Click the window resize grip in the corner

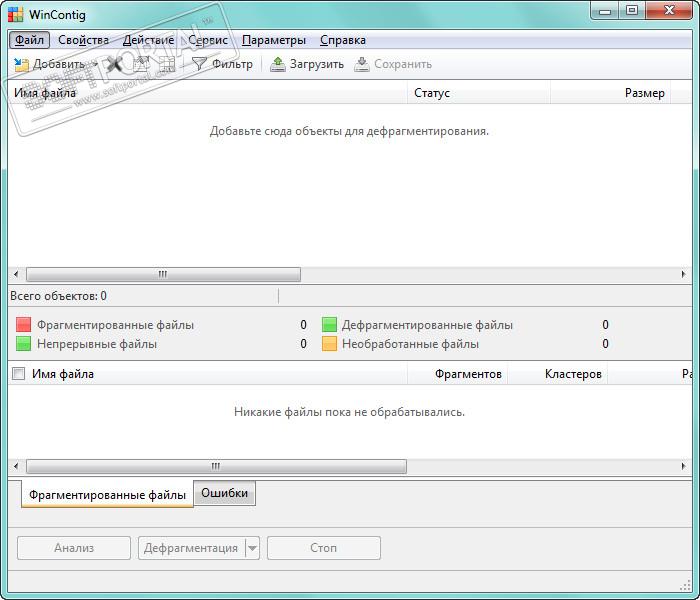point(685,585)
